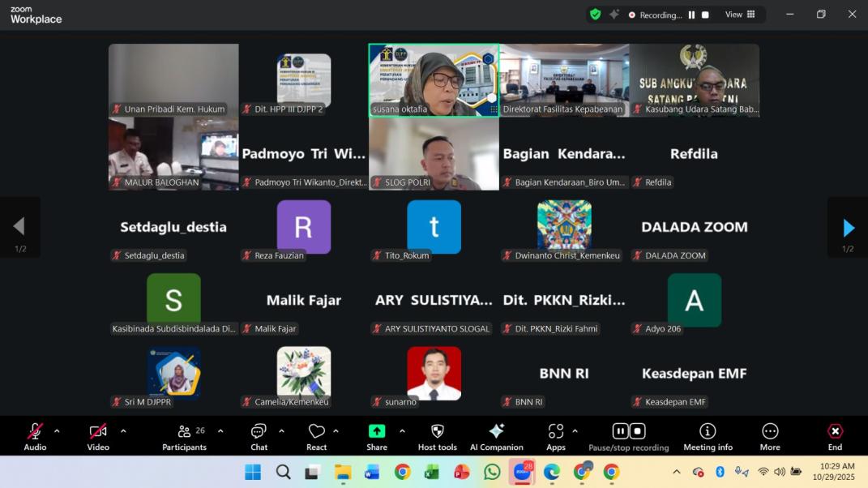Show Meeting info

click(x=708, y=436)
